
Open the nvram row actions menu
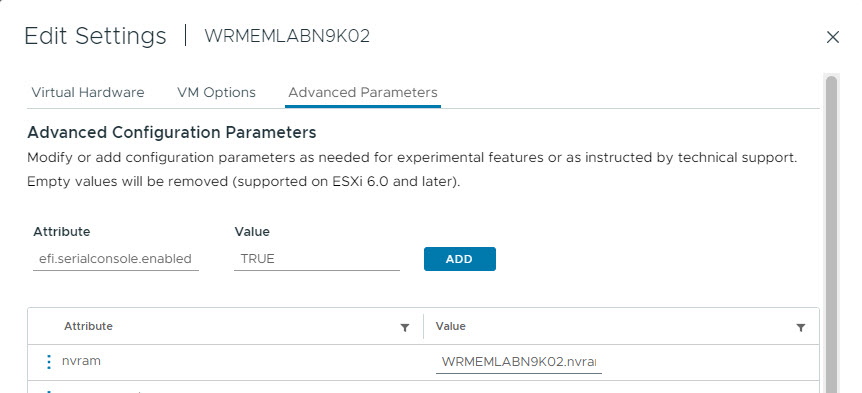48,362
